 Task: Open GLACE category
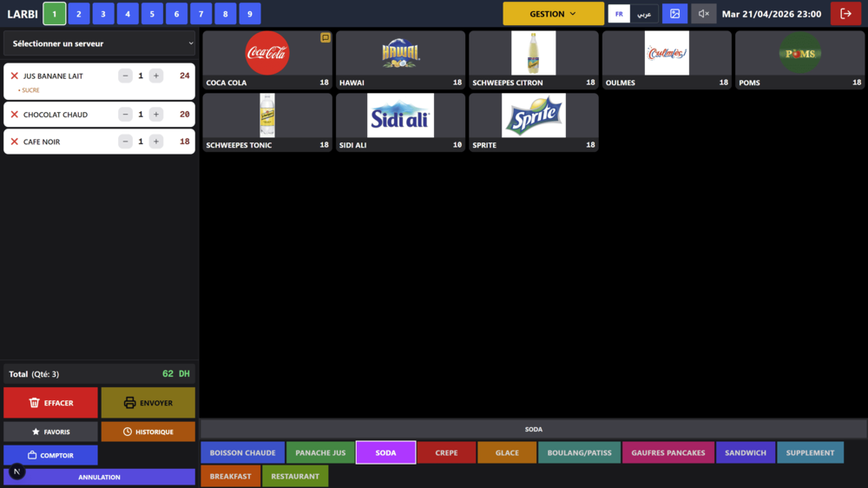507,452
